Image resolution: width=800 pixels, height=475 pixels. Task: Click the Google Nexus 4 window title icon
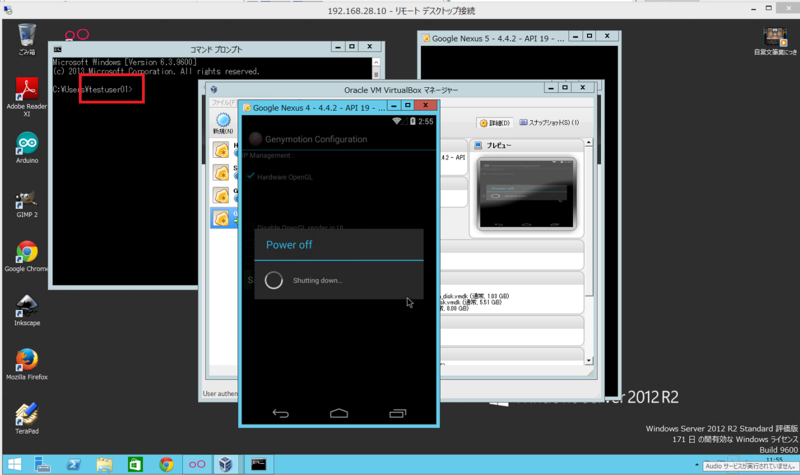coord(247,108)
